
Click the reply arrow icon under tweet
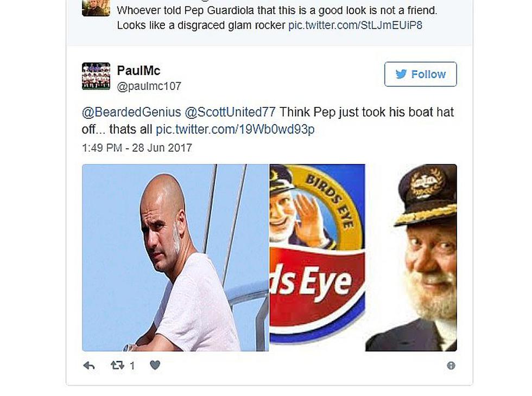click(89, 366)
